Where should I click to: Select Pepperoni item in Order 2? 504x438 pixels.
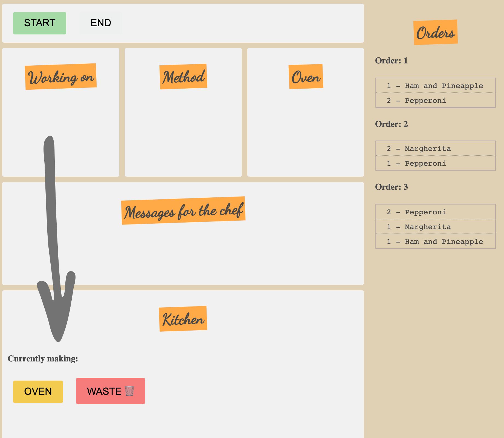[x=436, y=163]
